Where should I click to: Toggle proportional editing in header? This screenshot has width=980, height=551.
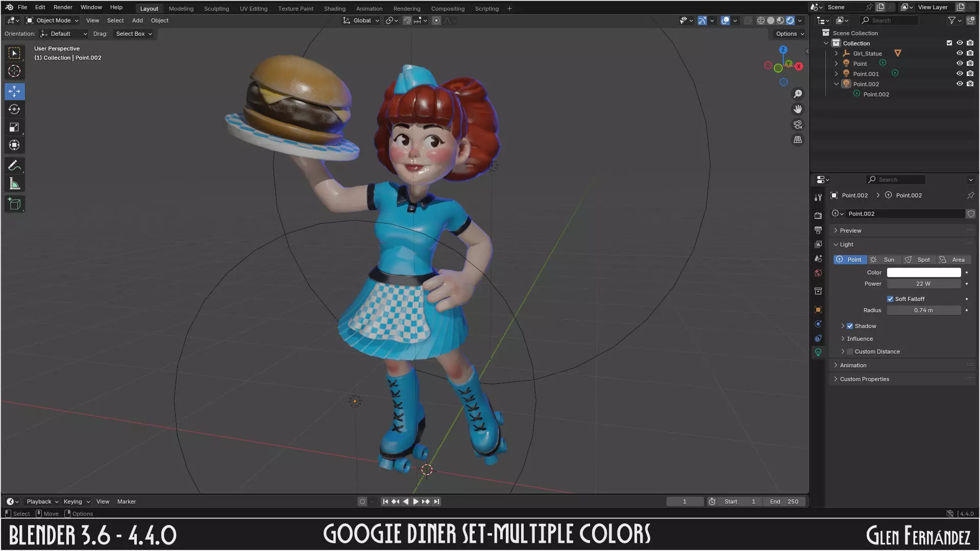436,20
